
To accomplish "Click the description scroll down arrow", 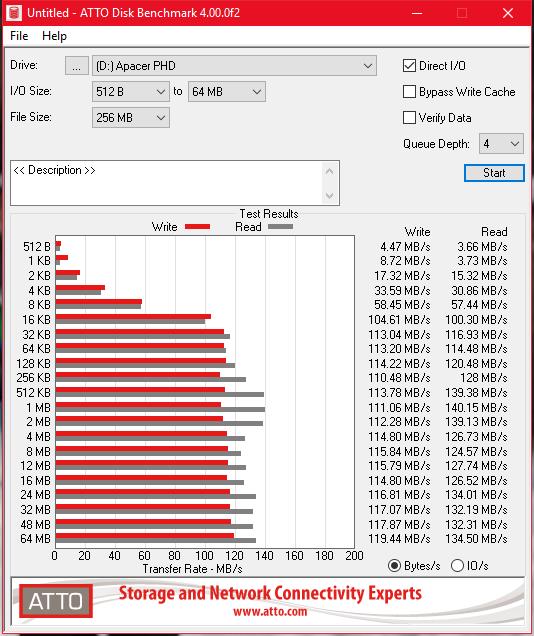I will point(330,196).
